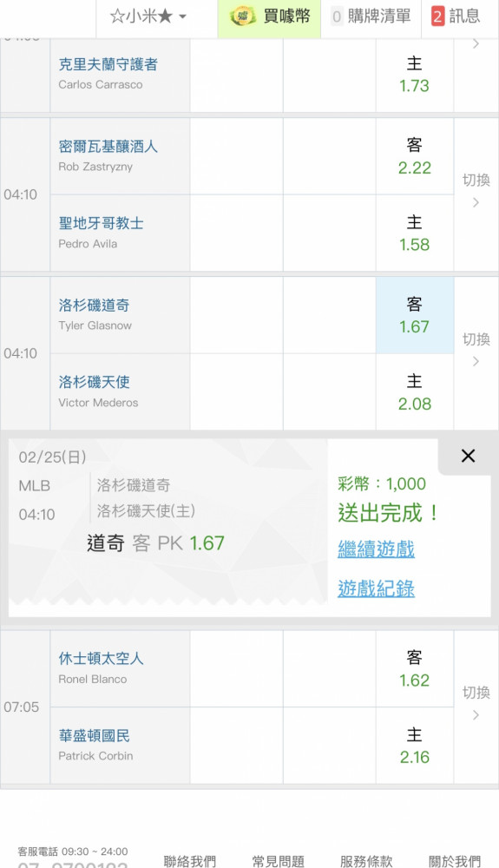Open the 遊戲紀錄 link

pyautogui.click(x=376, y=589)
